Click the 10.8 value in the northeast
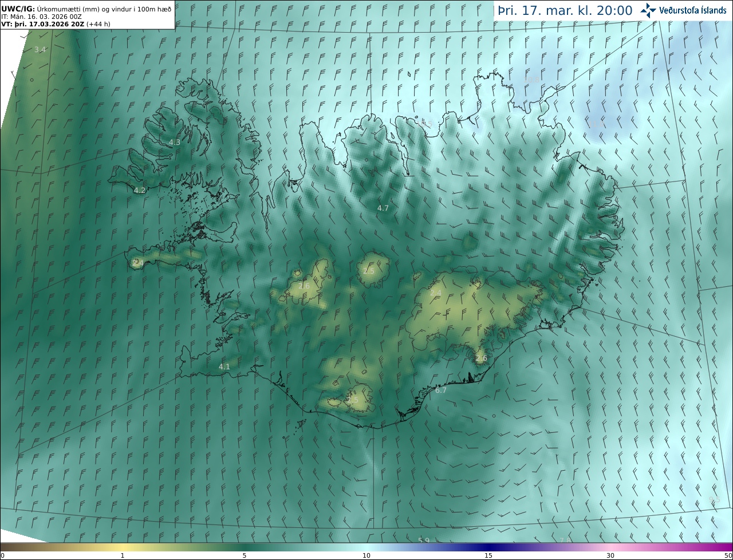733x560 pixels. [x=533, y=79]
